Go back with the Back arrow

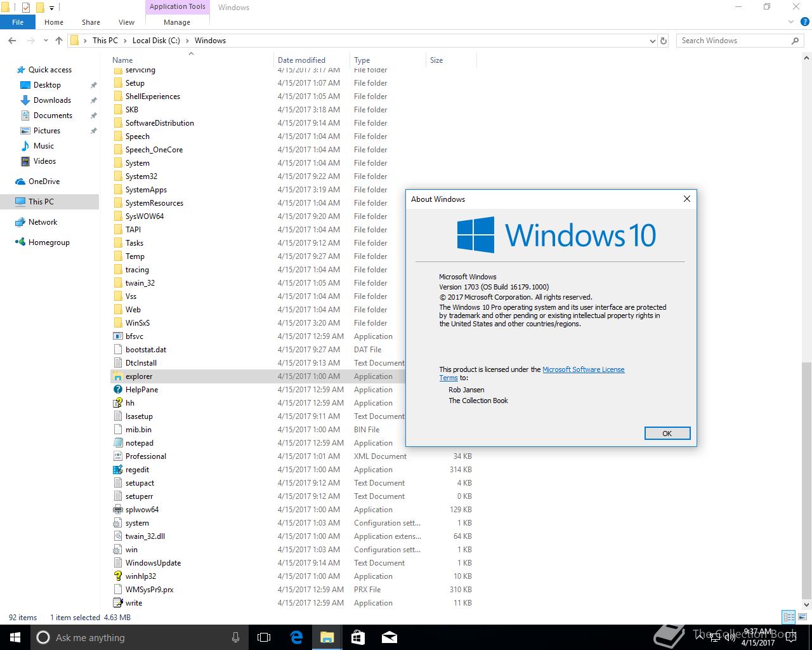[x=12, y=41]
